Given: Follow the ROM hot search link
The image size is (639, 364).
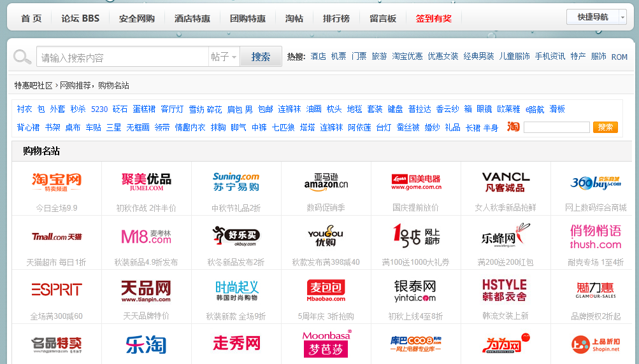Looking at the screenshot, I should click(x=619, y=57).
